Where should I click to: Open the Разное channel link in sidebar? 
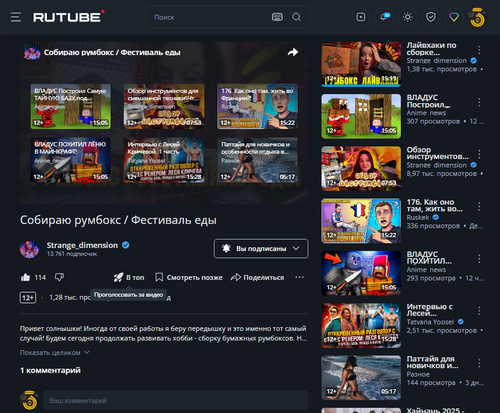click(418, 374)
